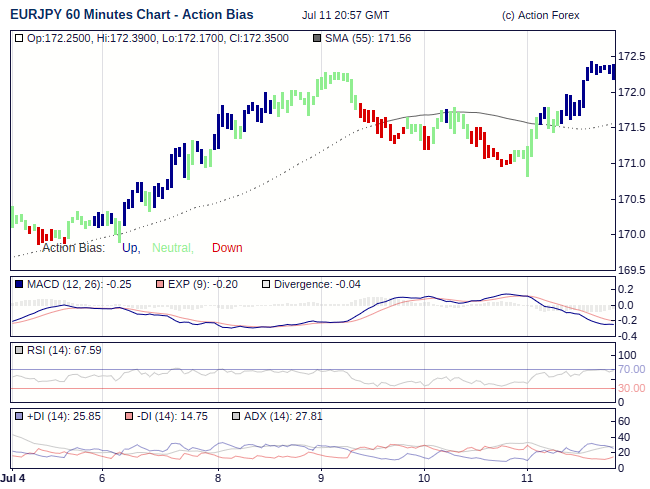Select the 'Down' action bias legend label
Image resolution: width=650 pixels, height=489 pixels.
pyautogui.click(x=227, y=248)
